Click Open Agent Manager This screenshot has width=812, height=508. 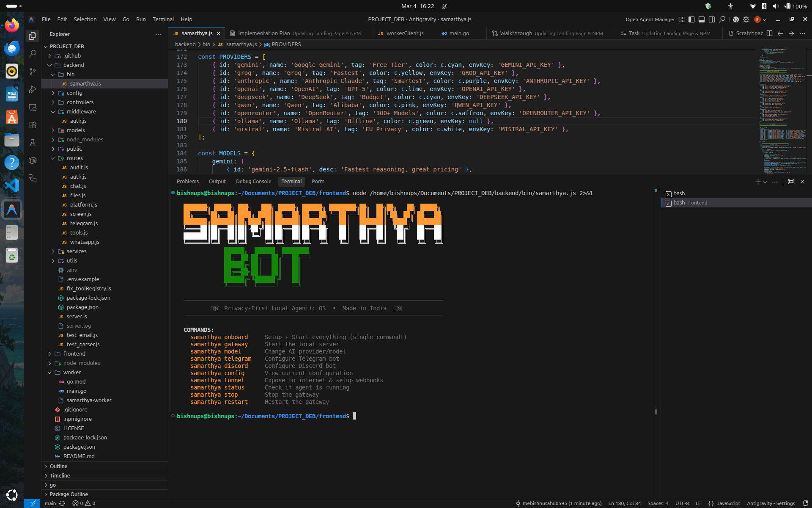(x=650, y=19)
